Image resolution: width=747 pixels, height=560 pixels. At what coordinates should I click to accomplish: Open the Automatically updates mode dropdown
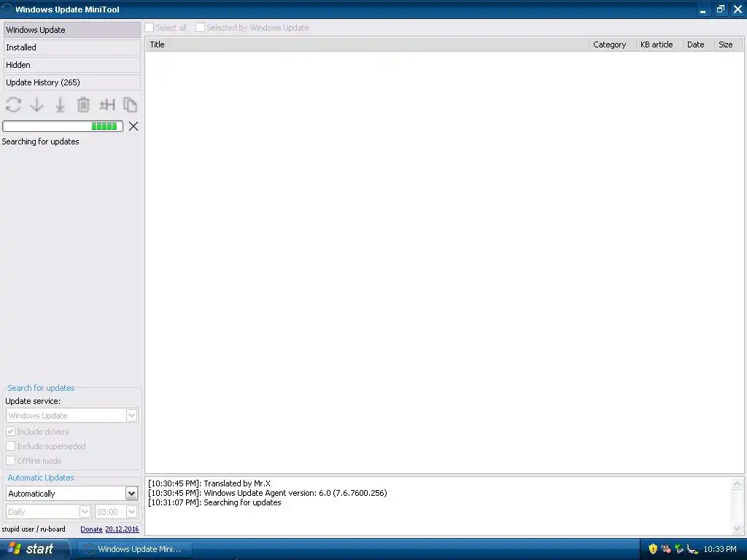131,494
